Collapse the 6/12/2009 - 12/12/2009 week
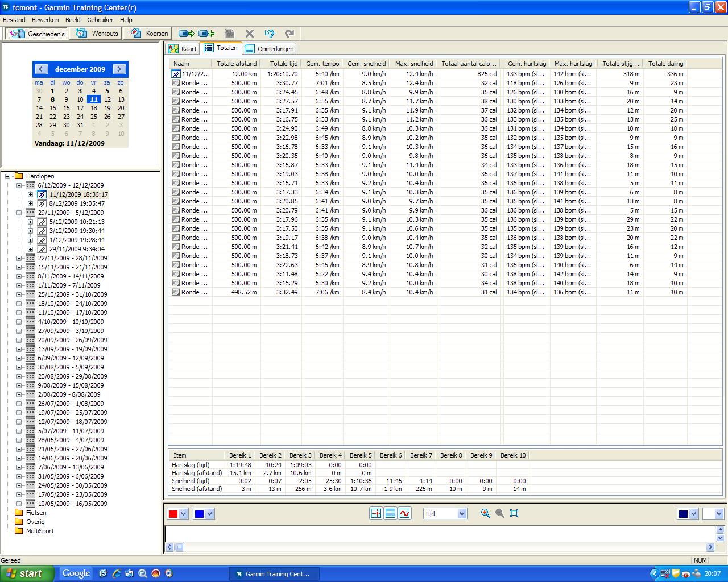 tap(19, 185)
